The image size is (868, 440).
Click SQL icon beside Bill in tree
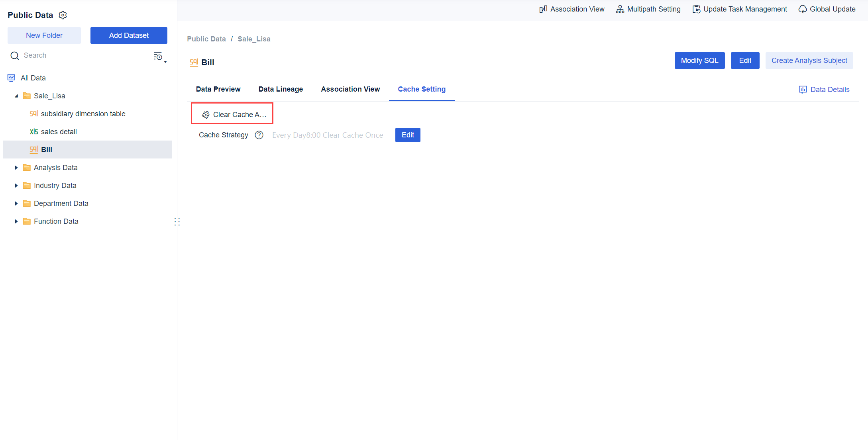pyautogui.click(x=34, y=150)
